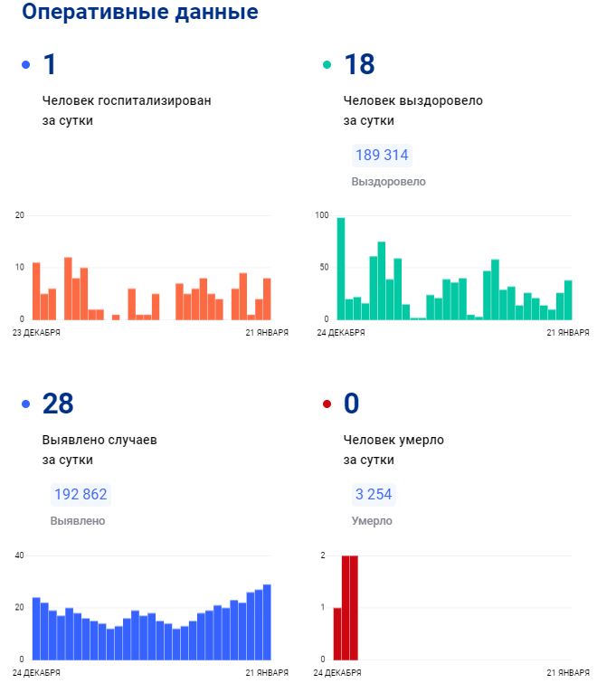Click the first short red bar in deaths chart
This screenshot has width=616, height=693.
pyautogui.click(x=337, y=633)
